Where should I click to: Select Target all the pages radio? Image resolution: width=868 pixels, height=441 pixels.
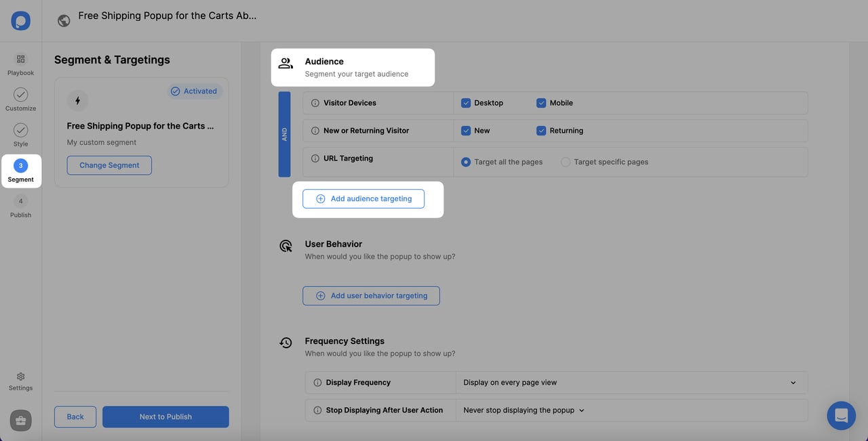coord(466,162)
